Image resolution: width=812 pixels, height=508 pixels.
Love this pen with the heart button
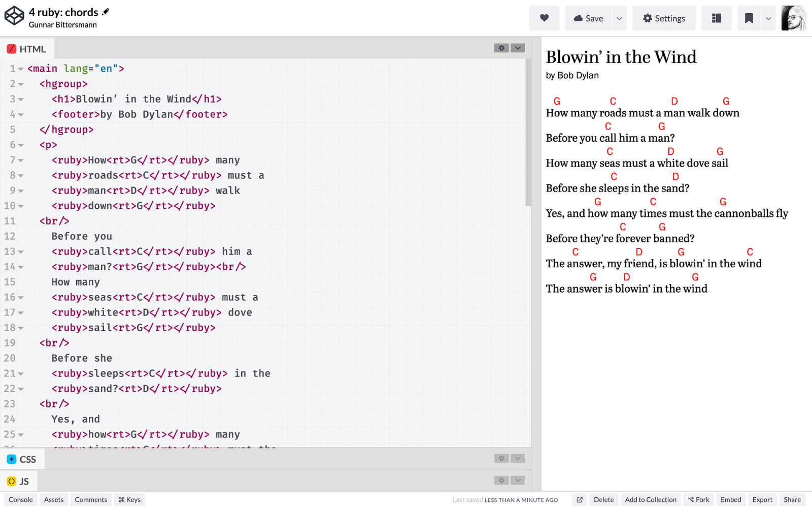coord(544,18)
